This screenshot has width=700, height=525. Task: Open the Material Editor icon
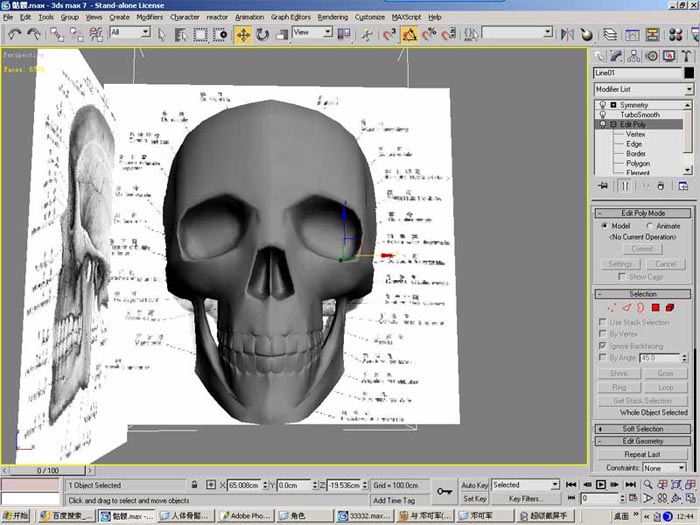(675, 34)
